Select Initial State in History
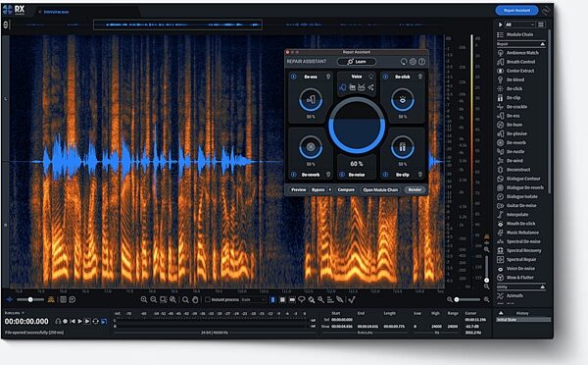The width and height of the screenshot is (588, 365). [x=523, y=320]
